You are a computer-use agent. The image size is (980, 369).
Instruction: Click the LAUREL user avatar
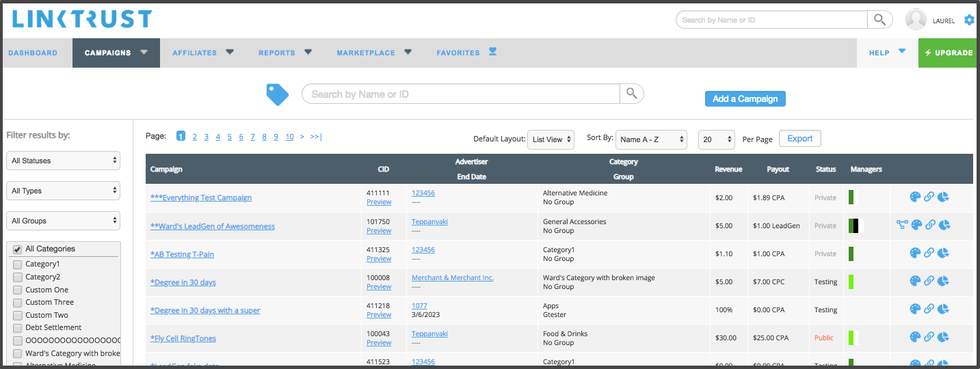pyautogui.click(x=916, y=20)
